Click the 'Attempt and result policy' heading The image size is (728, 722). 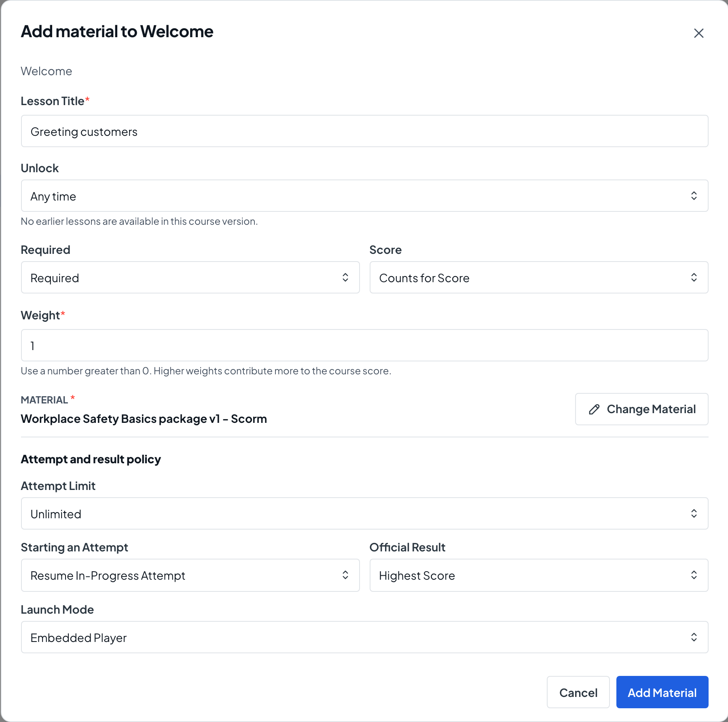click(x=91, y=459)
